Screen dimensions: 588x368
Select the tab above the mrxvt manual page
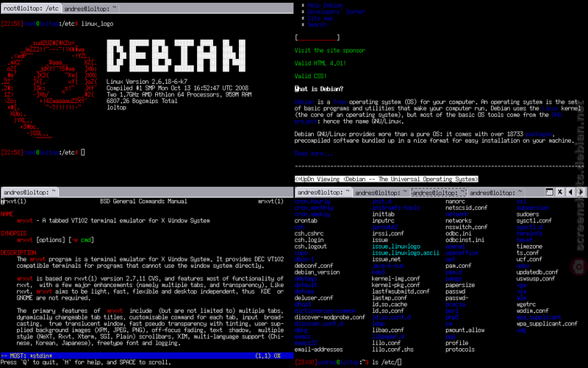pos(29,192)
